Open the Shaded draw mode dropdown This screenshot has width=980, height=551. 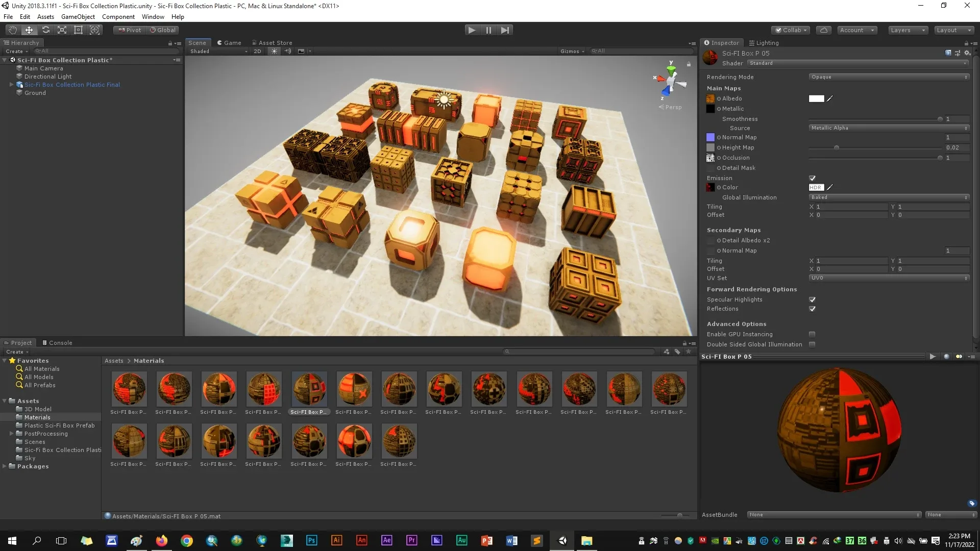point(218,51)
